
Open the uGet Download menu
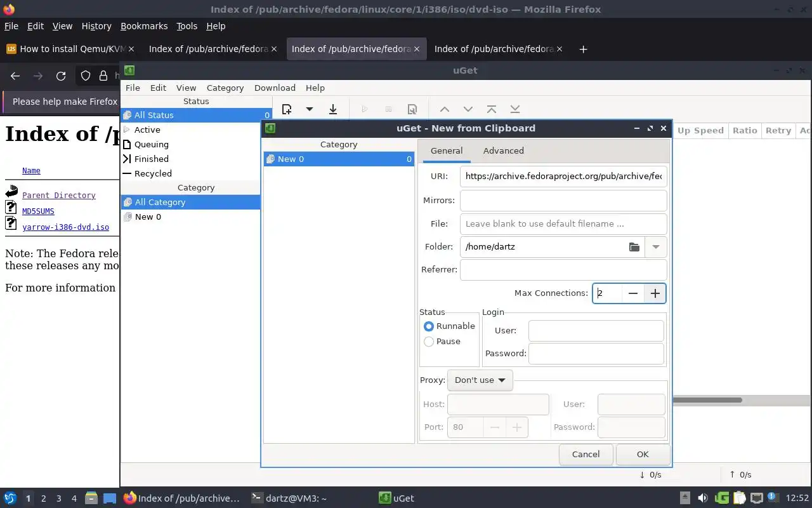[275, 88]
